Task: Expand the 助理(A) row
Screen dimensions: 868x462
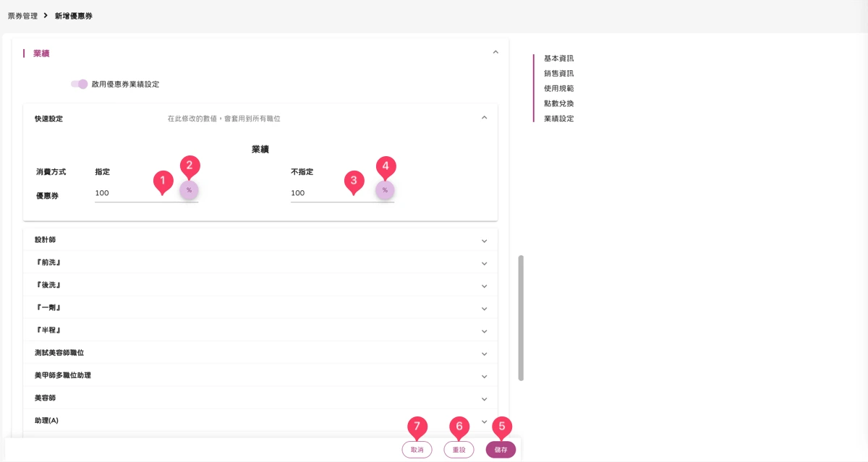Action: pos(260,421)
